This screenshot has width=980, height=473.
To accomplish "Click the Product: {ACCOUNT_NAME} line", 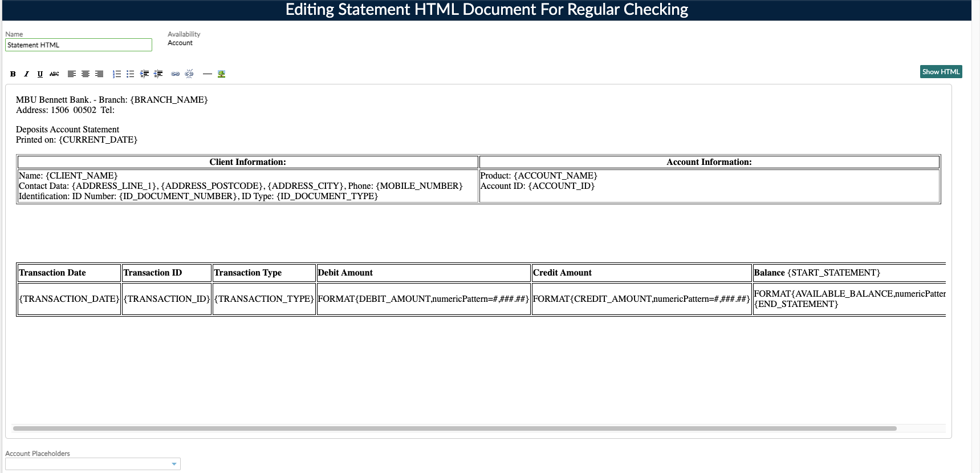I will tap(539, 175).
